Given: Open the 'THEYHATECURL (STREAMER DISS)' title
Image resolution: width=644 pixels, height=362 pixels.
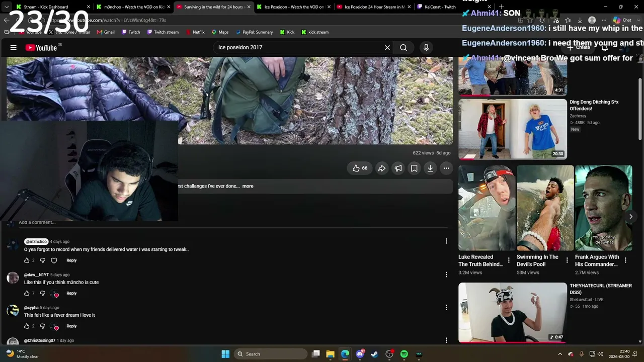Looking at the screenshot, I should click(x=601, y=289).
